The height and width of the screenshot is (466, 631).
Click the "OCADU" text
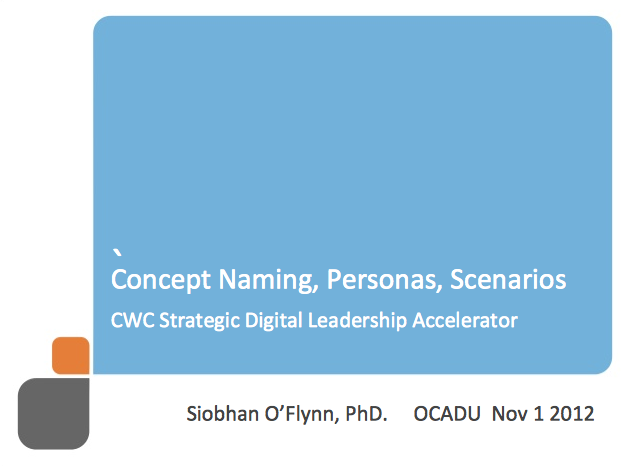447,413
